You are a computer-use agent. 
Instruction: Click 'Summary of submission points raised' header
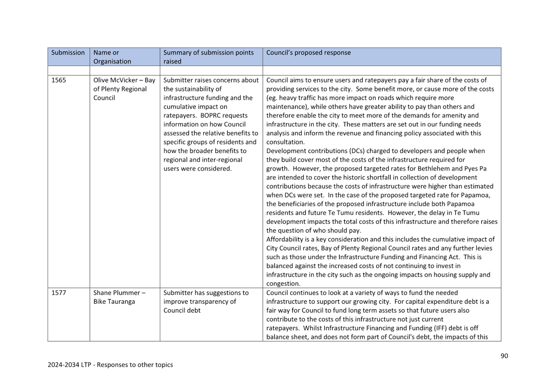211,57
